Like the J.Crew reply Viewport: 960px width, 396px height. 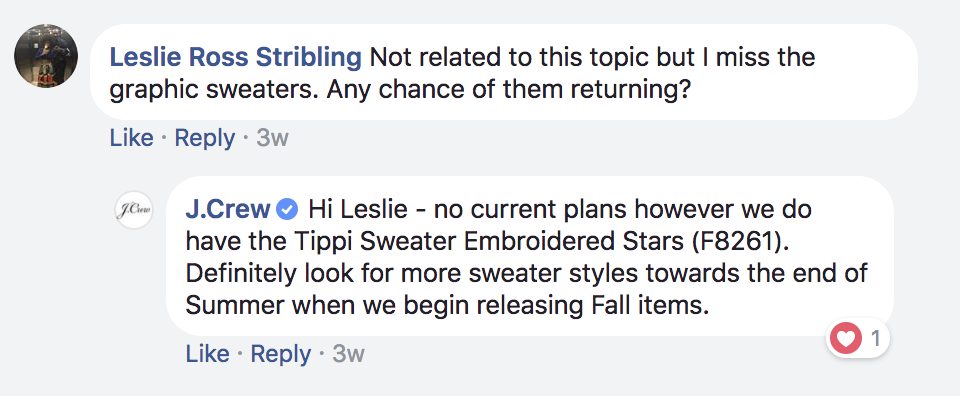click(x=208, y=354)
